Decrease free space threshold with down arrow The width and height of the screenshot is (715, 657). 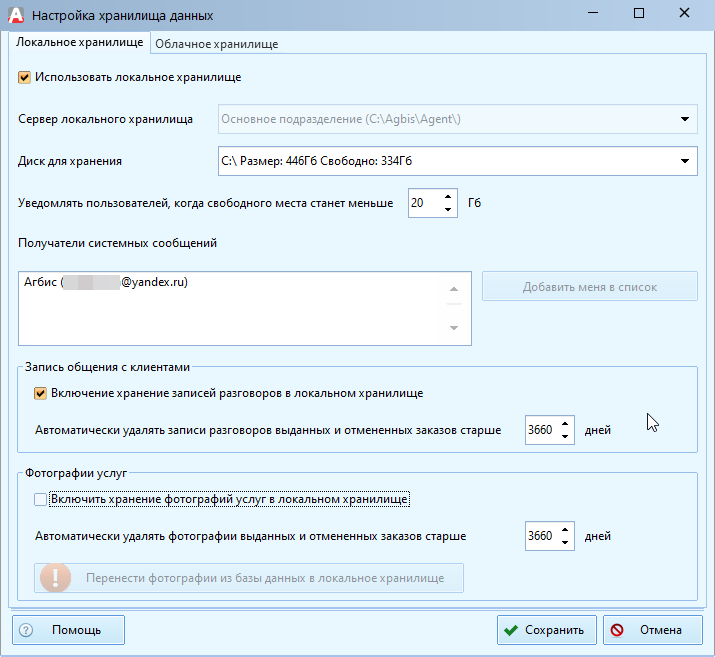coord(448,209)
